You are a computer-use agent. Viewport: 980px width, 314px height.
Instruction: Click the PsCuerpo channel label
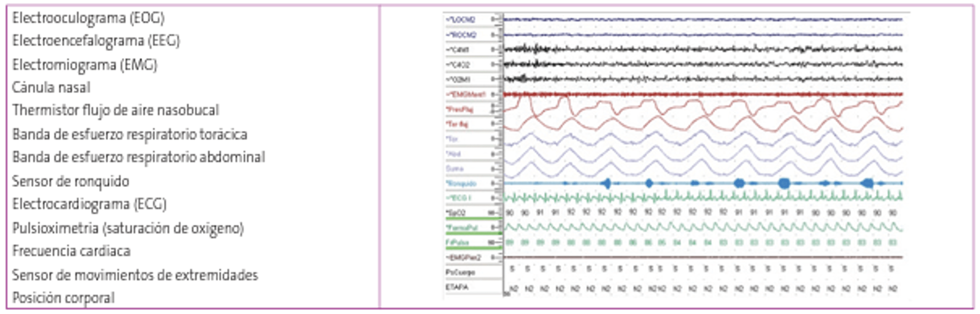(460, 273)
